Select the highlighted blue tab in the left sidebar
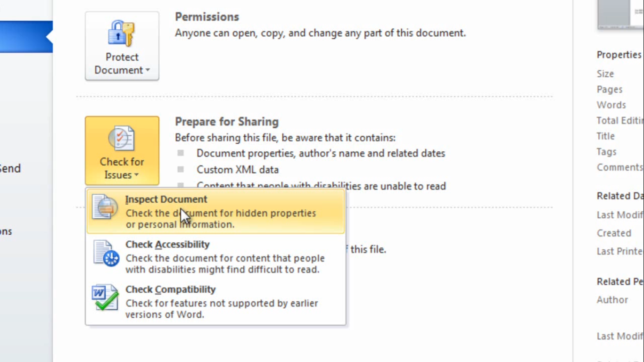Viewport: 644px width, 362px height. click(26, 36)
